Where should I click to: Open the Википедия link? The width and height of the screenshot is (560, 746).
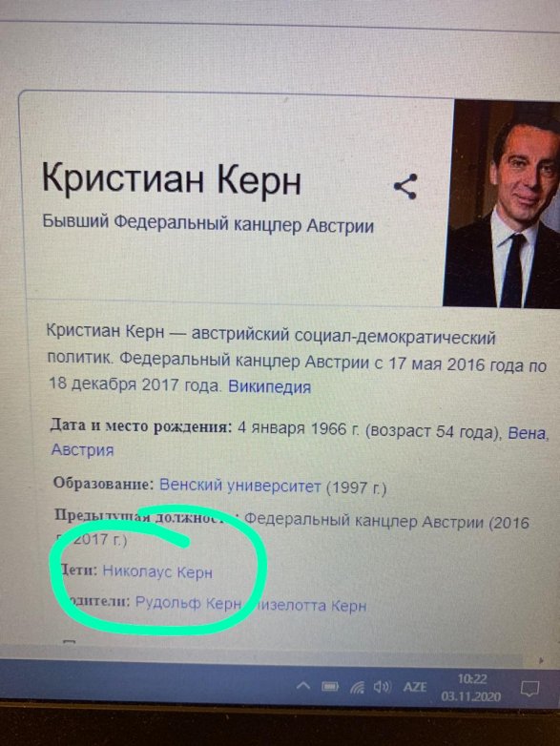pos(269,386)
